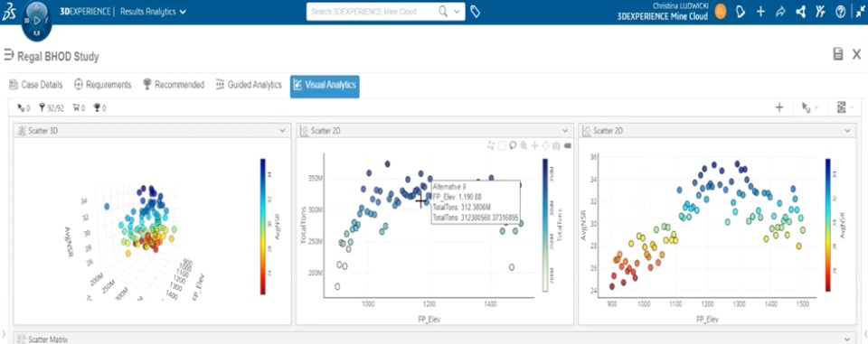Viewport: 868px width, 344px height.
Task: Click the TotalTons color bar in middle chart
Action: (x=545, y=225)
